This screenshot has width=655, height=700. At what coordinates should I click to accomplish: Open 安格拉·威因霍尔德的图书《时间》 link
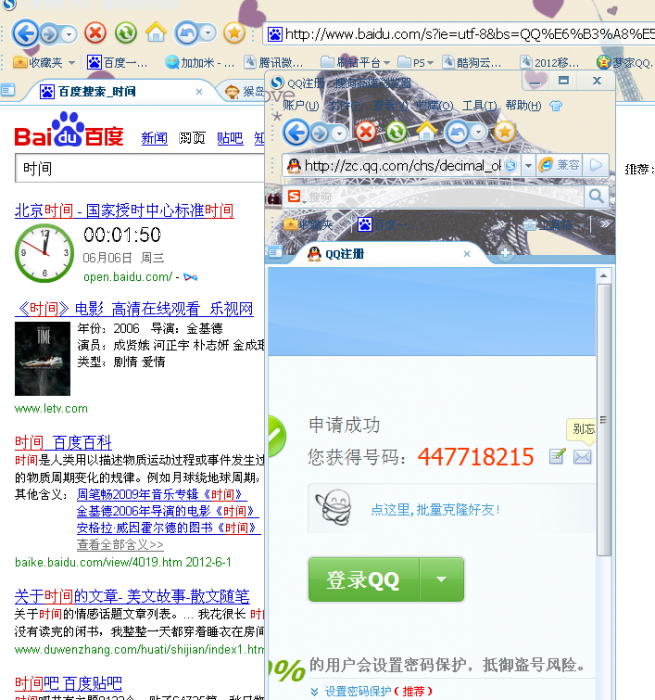point(169,528)
